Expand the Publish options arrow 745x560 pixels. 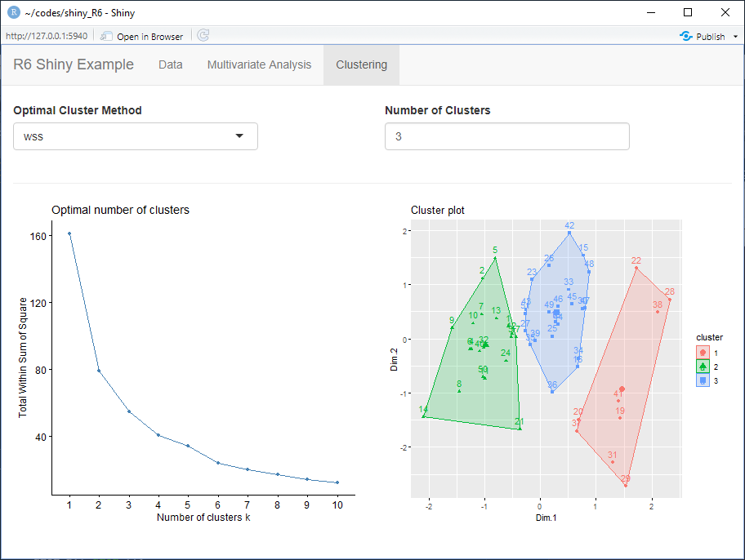click(735, 37)
